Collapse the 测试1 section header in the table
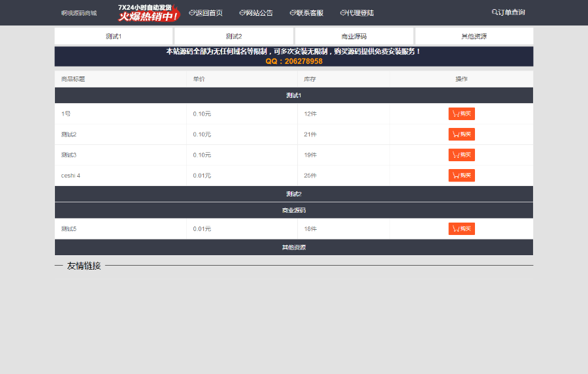Image resolution: width=588 pixels, height=374 pixels. click(294, 95)
